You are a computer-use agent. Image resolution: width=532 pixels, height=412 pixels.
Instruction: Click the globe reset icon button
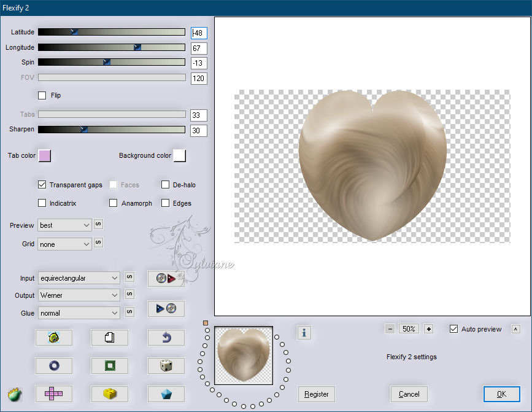(x=54, y=337)
